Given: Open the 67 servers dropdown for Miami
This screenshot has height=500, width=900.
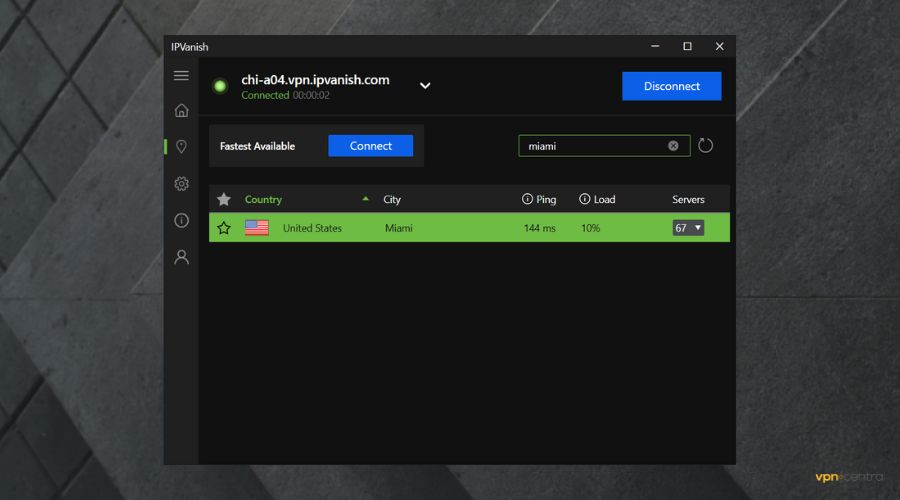Looking at the screenshot, I should pyautogui.click(x=688, y=228).
